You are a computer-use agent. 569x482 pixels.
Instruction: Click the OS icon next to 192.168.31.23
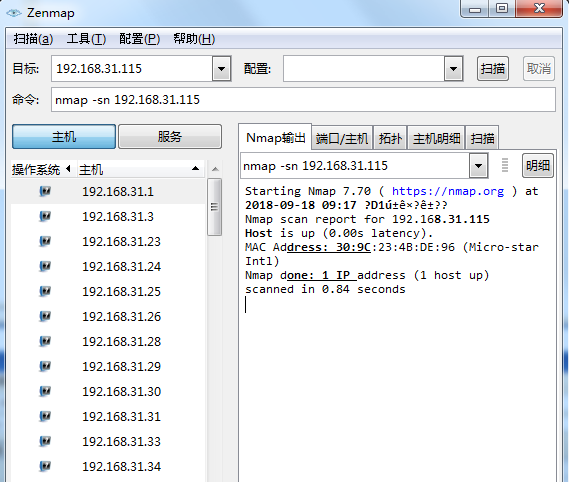pos(45,241)
